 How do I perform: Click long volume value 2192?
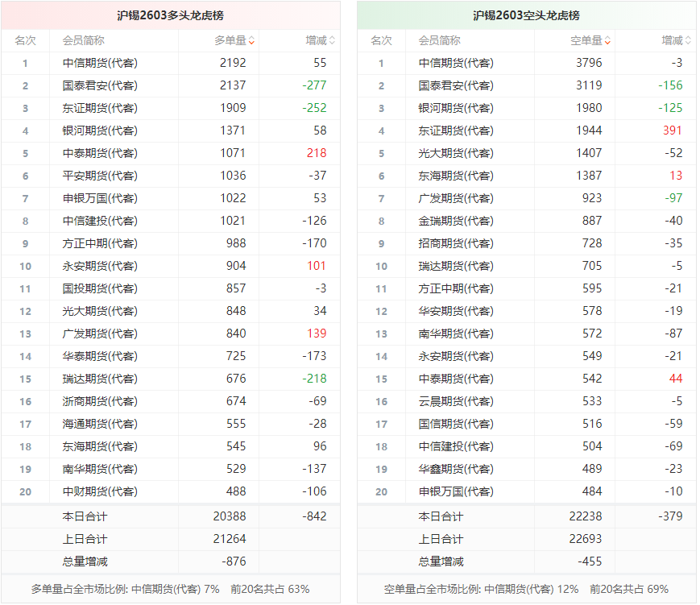pos(233,63)
